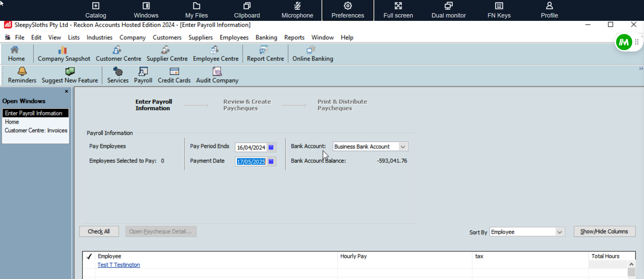Open the Industries menu
Viewport: 644px width, 279px height.
(99, 37)
